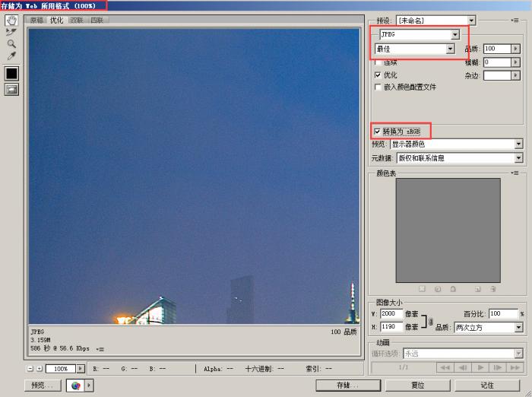The image size is (532, 397).
Task: Click the optimized image preview
Action: coord(194,176)
